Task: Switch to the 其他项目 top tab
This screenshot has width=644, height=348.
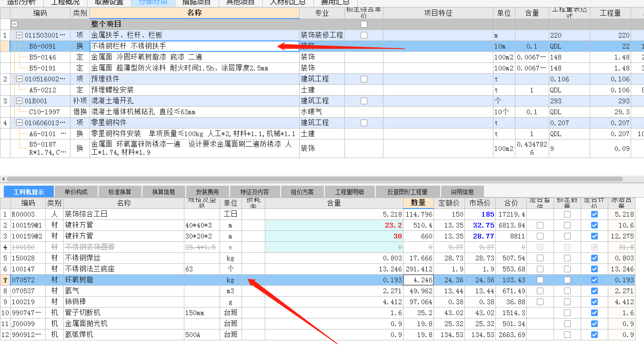Action: [x=241, y=2]
